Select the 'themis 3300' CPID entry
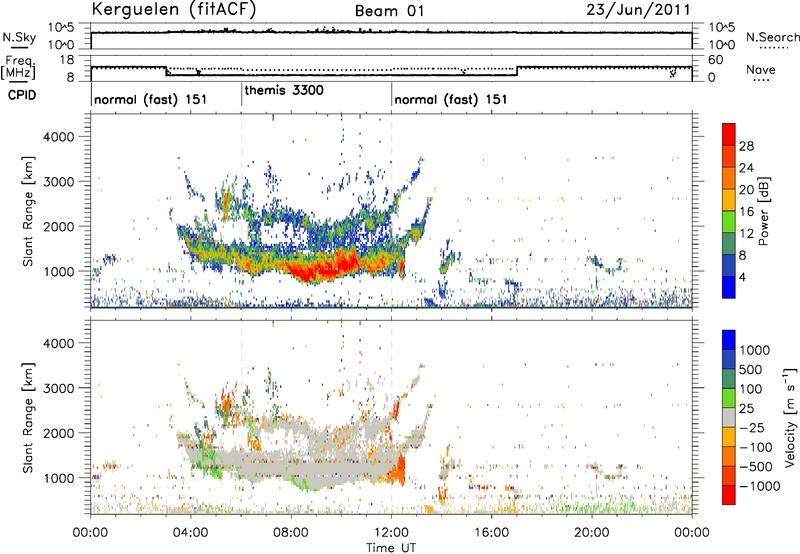The image size is (800, 554). coord(284,91)
